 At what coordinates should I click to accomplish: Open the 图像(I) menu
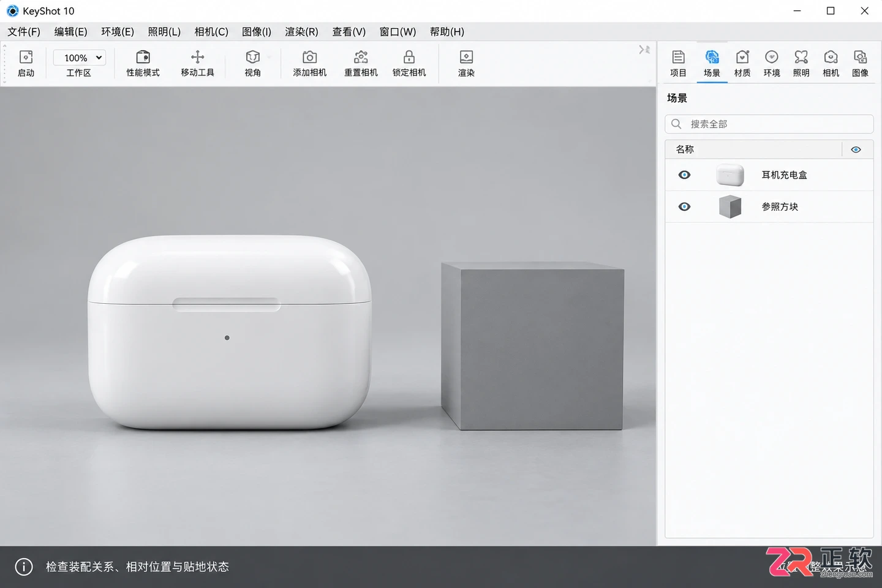point(257,32)
